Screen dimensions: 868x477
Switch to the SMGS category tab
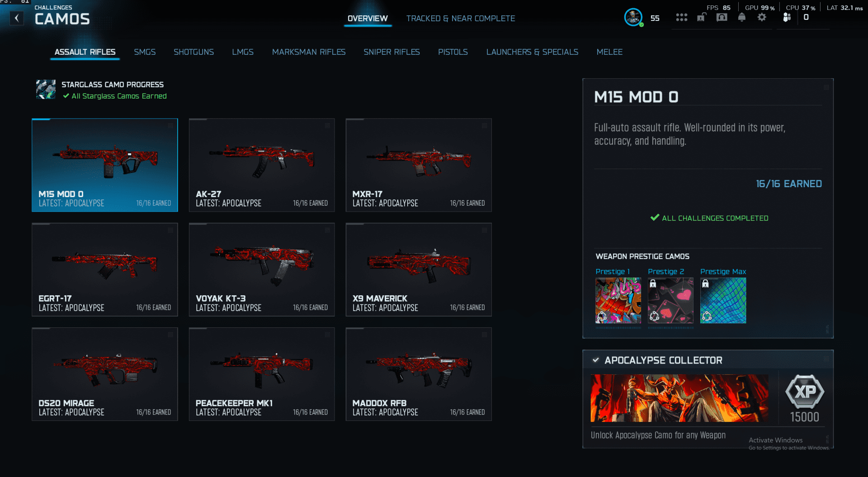pyautogui.click(x=145, y=52)
